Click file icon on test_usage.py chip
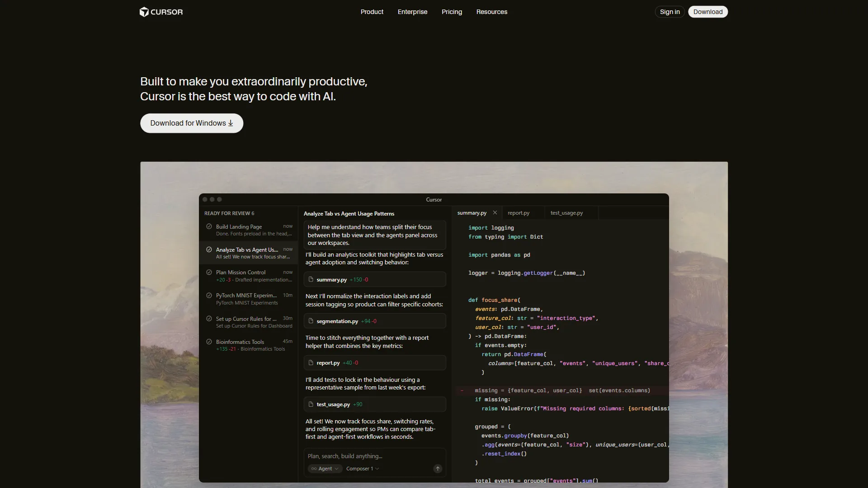Viewport: 868px width, 488px height. [311, 404]
